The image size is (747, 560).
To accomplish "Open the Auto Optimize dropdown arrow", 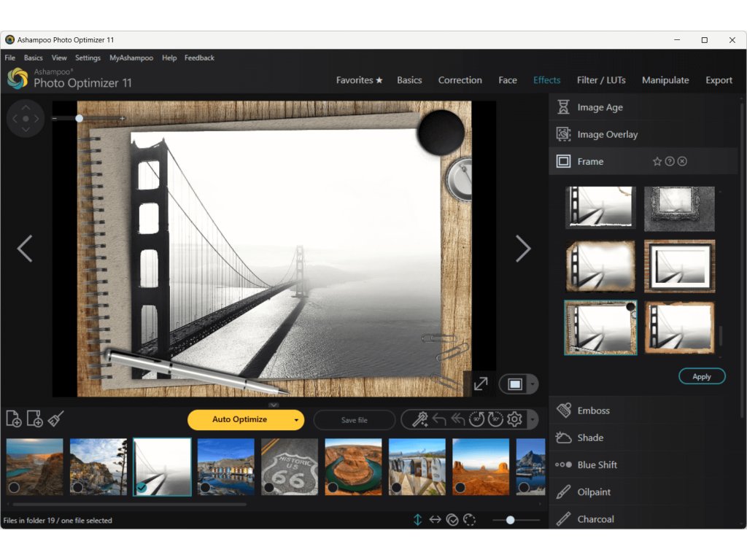I will (296, 420).
